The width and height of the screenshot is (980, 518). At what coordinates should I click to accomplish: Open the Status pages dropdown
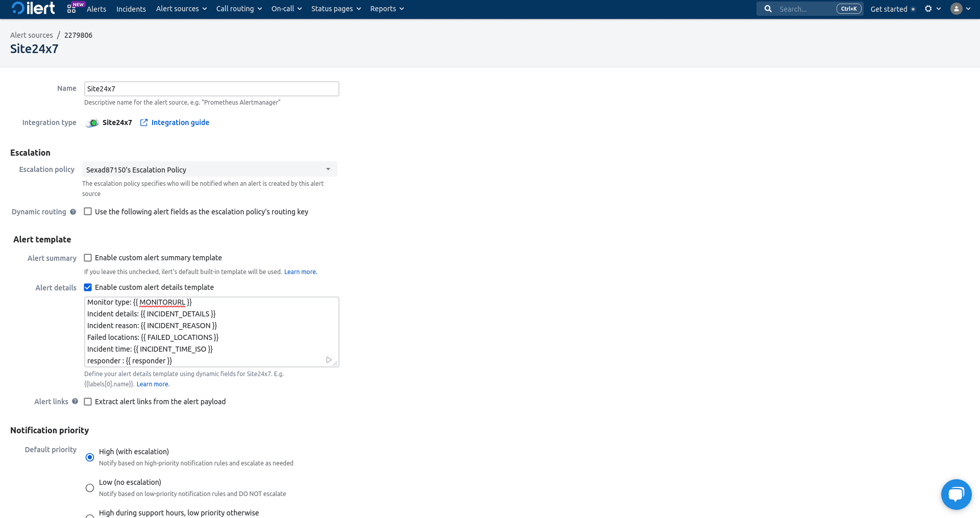336,9
